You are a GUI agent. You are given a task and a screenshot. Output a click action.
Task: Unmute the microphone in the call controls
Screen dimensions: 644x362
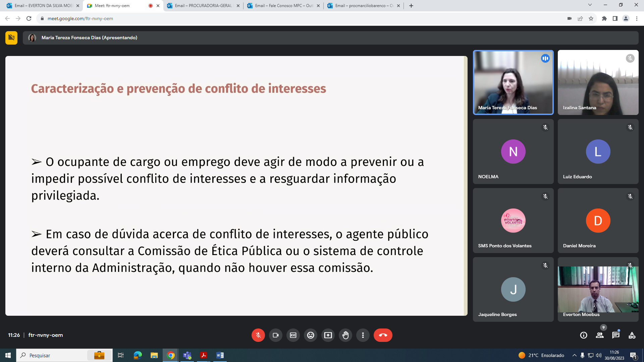pyautogui.click(x=258, y=335)
